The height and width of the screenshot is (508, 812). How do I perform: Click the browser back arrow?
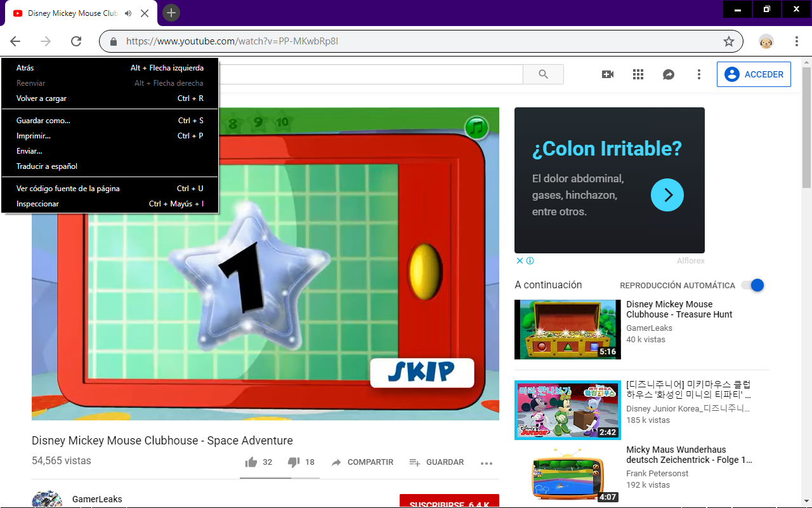15,41
